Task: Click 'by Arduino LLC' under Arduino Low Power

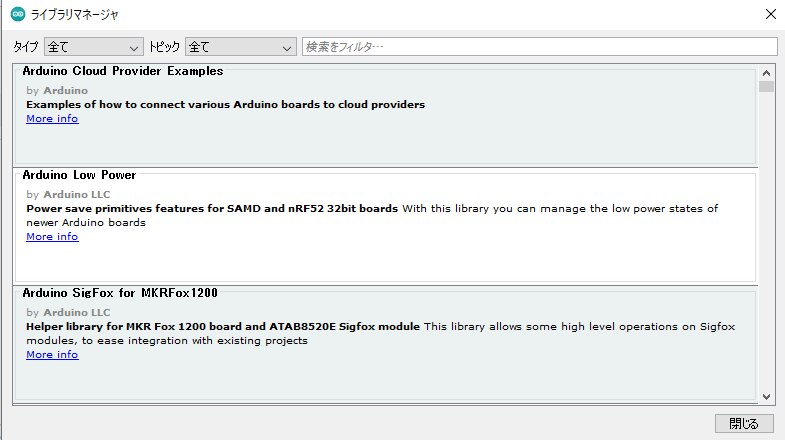Action: (68, 195)
